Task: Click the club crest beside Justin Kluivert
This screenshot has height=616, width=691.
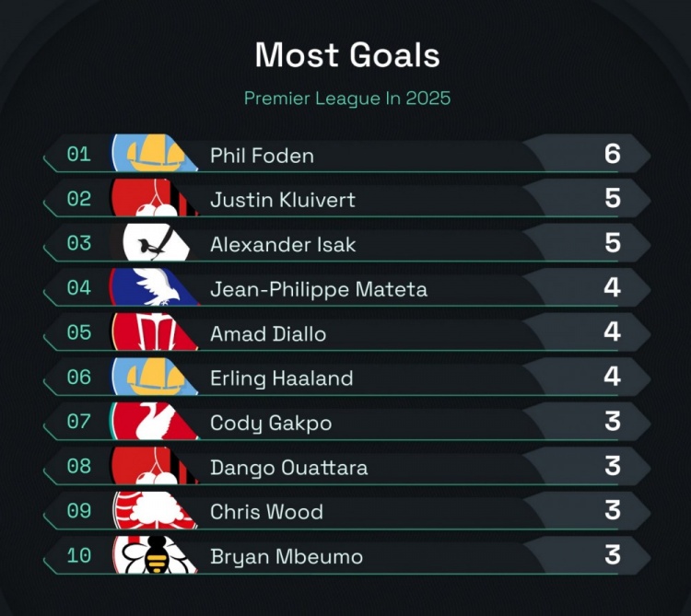Action: [151, 198]
